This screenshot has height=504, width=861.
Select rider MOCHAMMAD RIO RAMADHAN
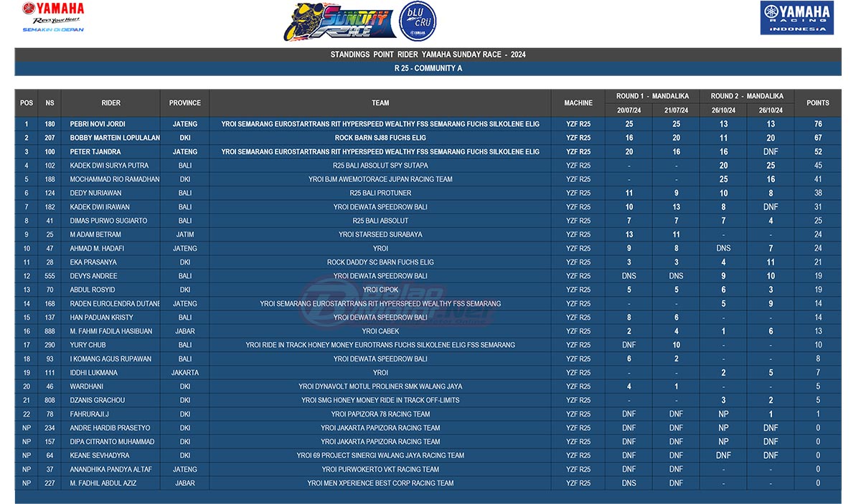pyautogui.click(x=115, y=179)
